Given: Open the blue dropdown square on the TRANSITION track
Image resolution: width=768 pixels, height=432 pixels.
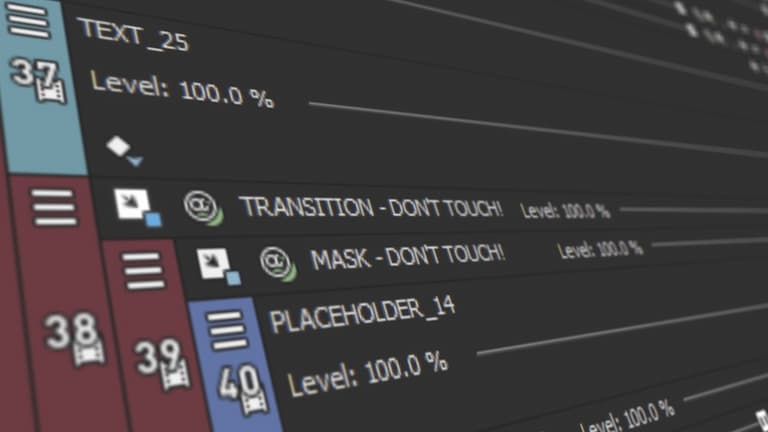Looking at the screenshot, I should pos(154,220).
